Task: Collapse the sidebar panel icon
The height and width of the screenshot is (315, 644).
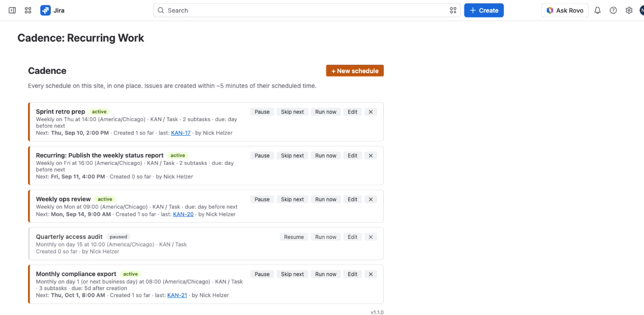Action: pos(12,10)
